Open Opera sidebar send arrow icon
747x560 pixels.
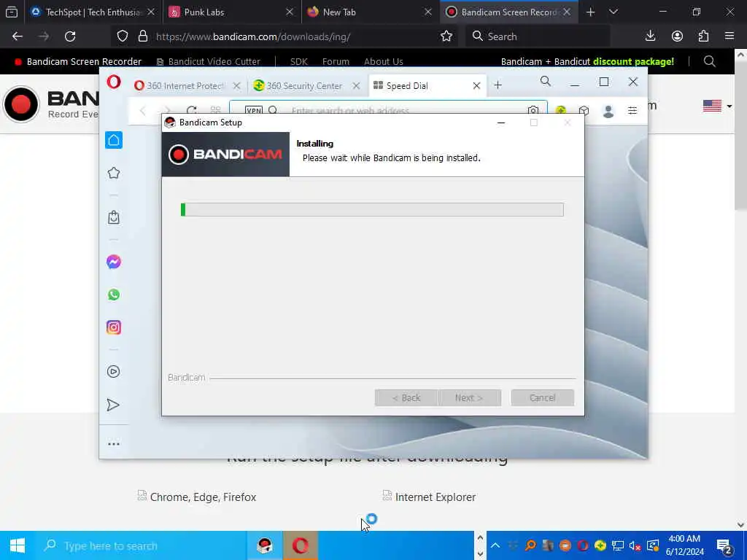[113, 405]
